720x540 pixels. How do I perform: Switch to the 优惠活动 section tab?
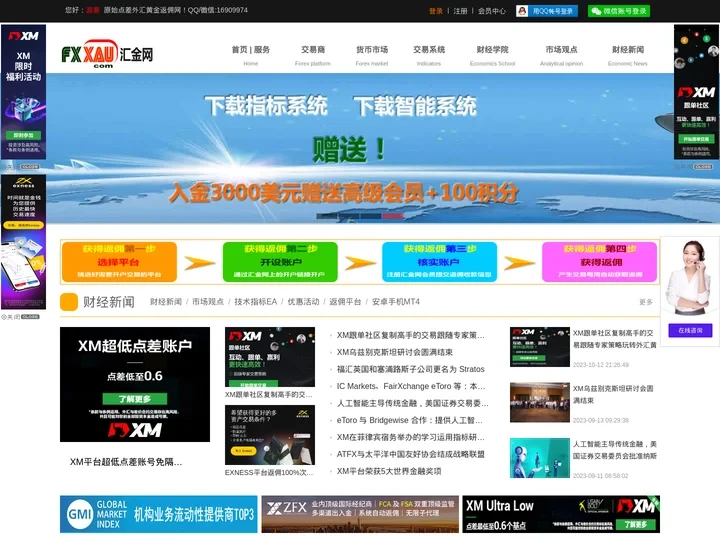(304, 302)
